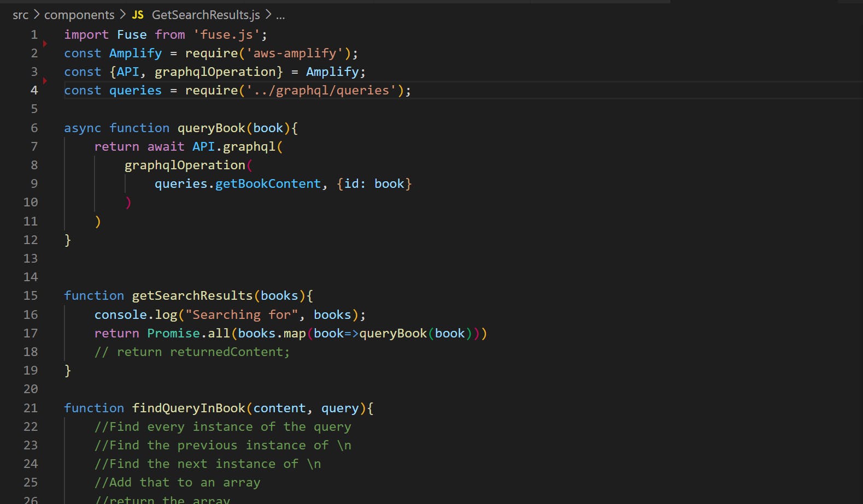Place cursor on 'Fuse' in the import line

pos(132,34)
